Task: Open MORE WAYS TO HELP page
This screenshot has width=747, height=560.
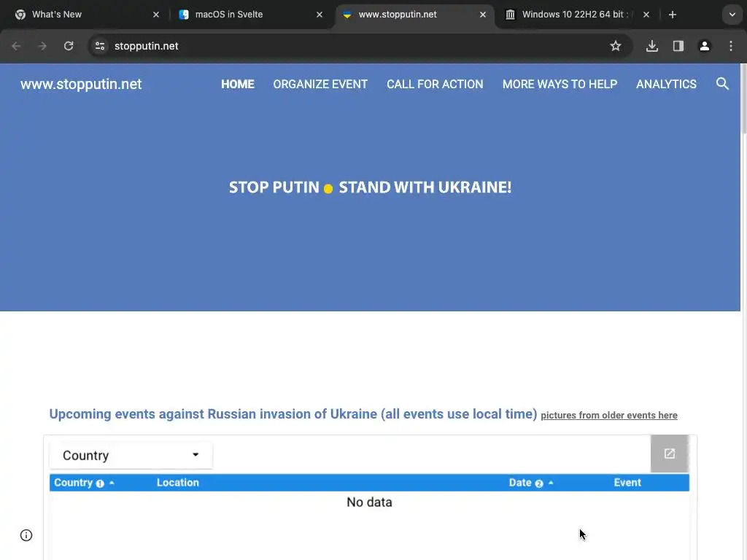Action: pyautogui.click(x=560, y=85)
